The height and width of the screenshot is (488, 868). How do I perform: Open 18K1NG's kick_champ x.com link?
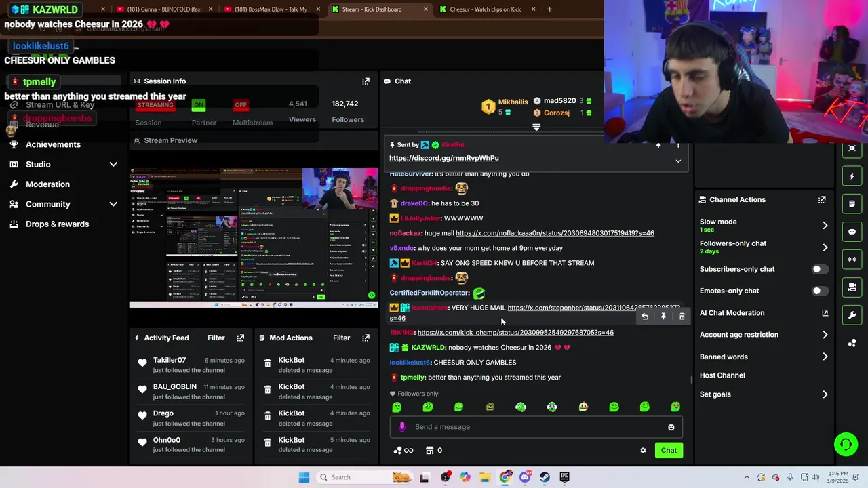click(515, 333)
